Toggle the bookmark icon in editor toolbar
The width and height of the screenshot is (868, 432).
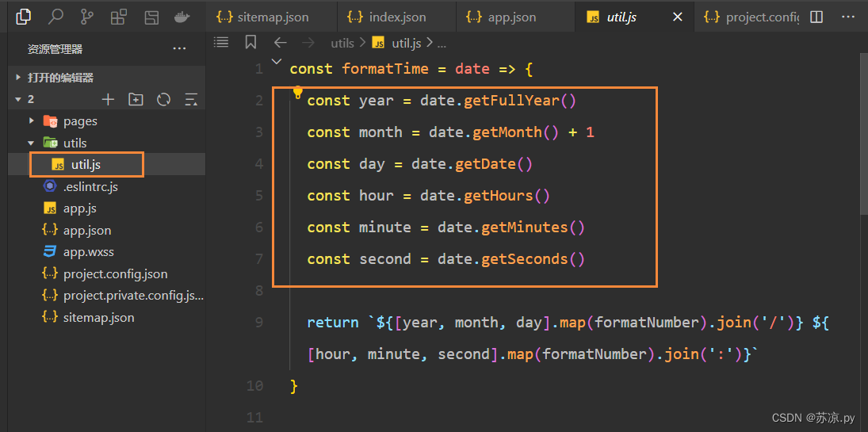250,43
